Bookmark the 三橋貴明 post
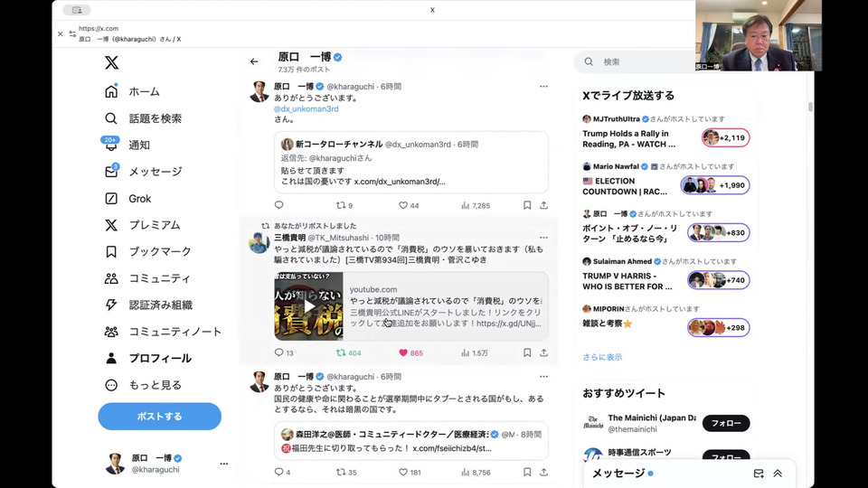 pos(527,352)
